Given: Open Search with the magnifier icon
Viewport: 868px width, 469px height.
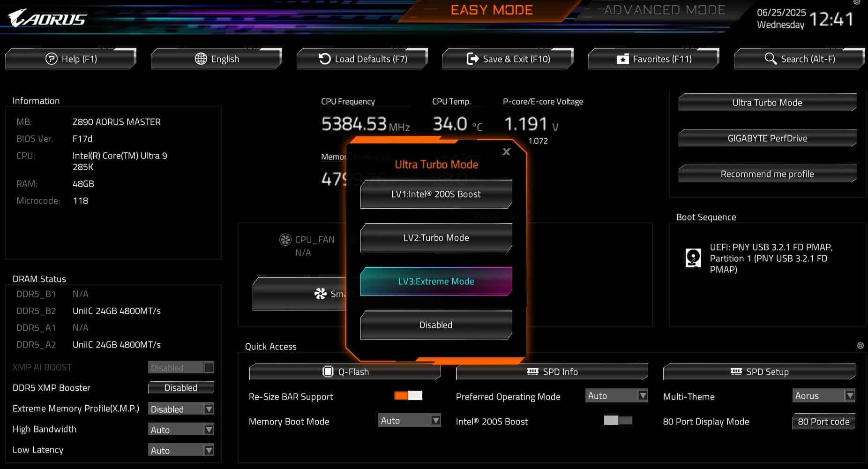Looking at the screenshot, I should [x=770, y=59].
